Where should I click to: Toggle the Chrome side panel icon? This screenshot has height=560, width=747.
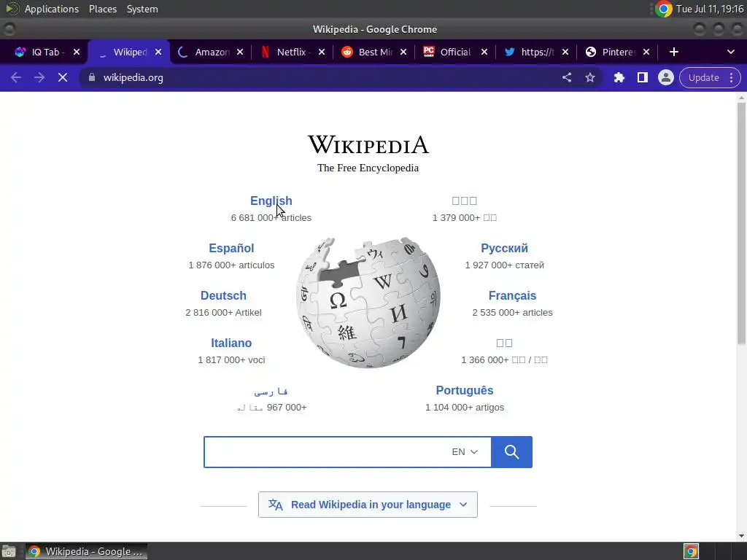[642, 77]
